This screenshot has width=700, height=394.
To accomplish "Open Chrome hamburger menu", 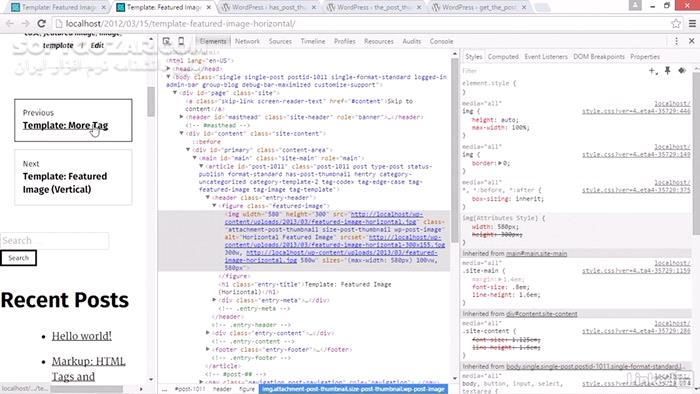I will click(692, 24).
